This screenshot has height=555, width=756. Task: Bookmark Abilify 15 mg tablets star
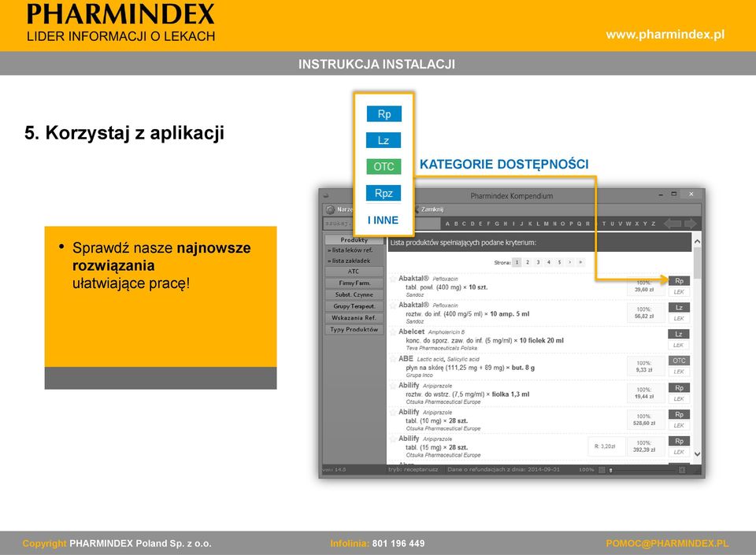coord(393,439)
